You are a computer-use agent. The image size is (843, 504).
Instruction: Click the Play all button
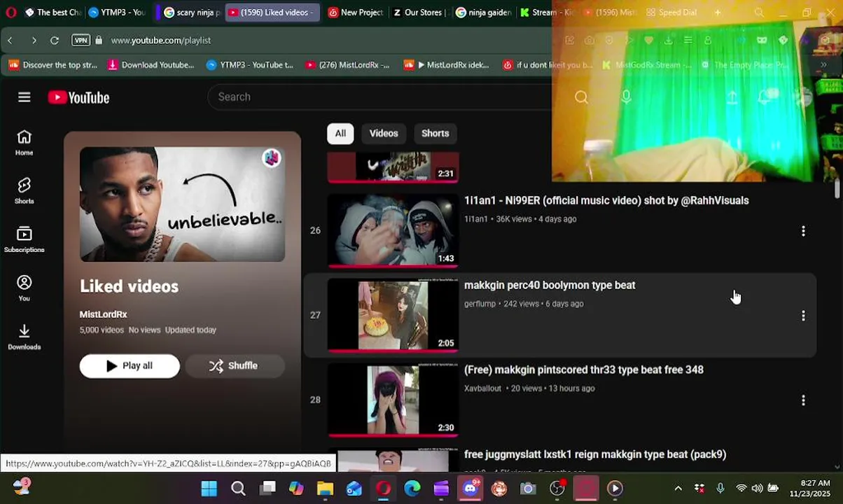[130, 365]
